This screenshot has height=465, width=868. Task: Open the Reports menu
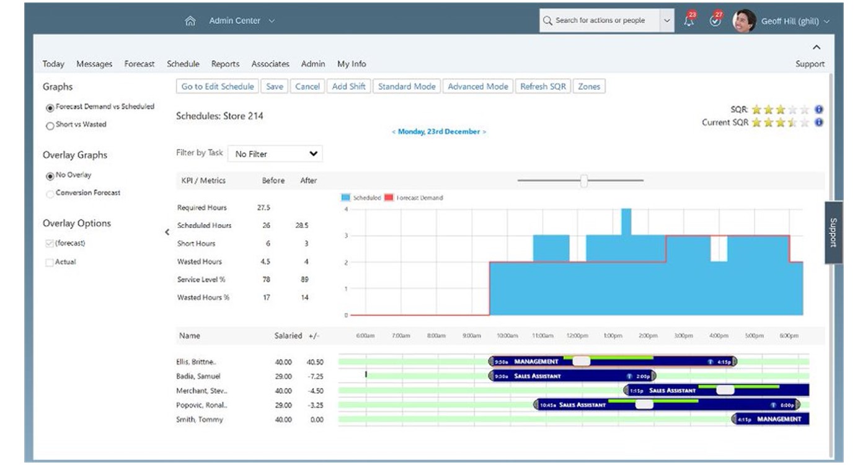click(225, 64)
